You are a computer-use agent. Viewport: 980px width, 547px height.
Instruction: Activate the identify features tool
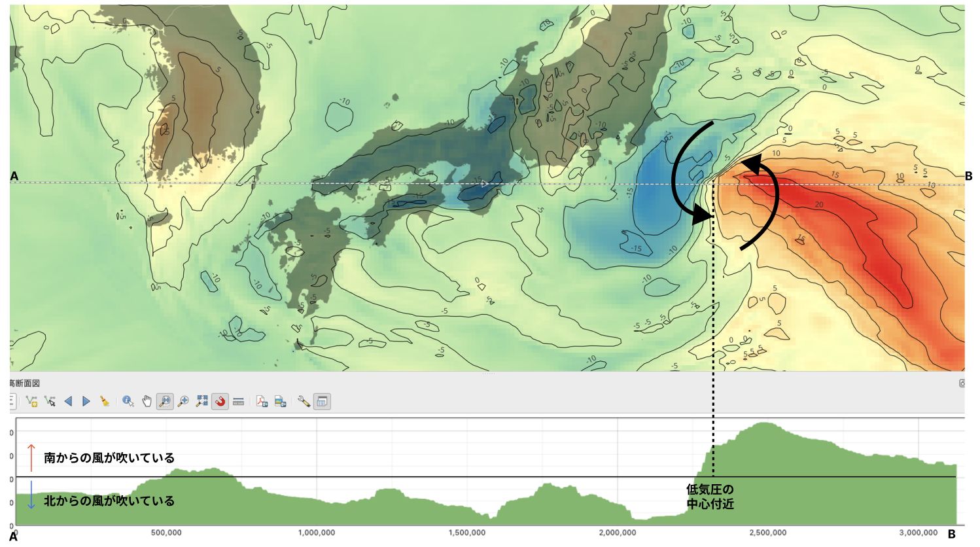[x=128, y=401]
